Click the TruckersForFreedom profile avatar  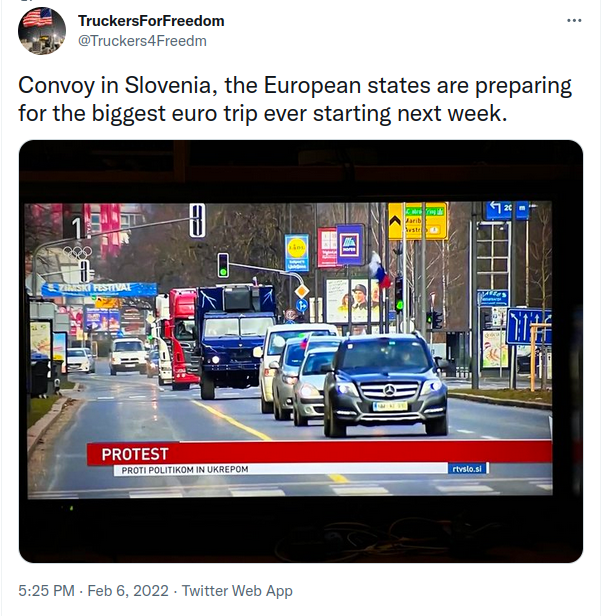[x=42, y=31]
